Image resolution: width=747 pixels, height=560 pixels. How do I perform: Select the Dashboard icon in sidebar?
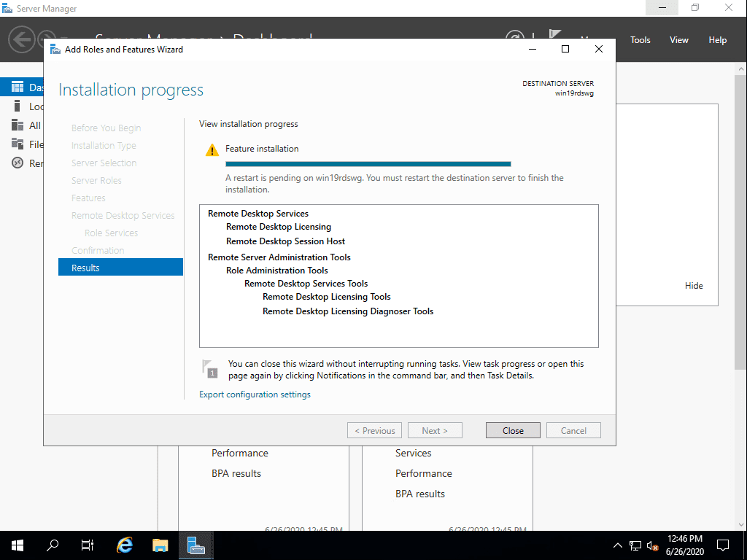[18, 87]
